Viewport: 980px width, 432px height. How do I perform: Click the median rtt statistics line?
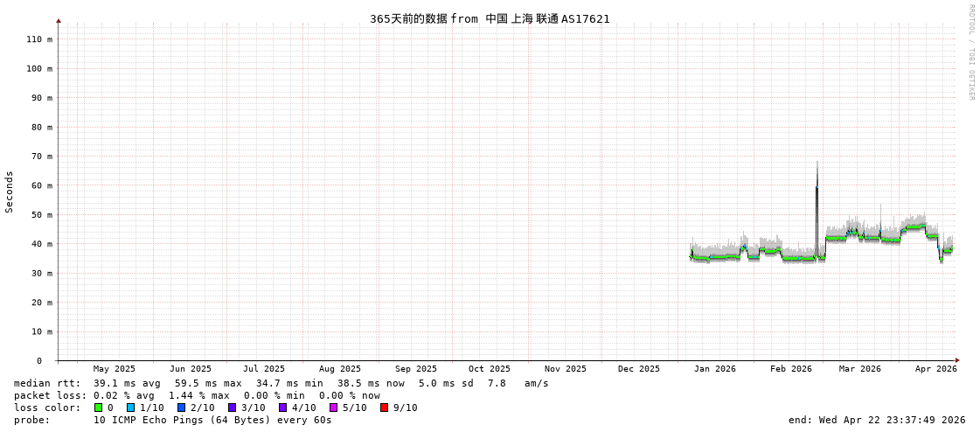(x=281, y=383)
